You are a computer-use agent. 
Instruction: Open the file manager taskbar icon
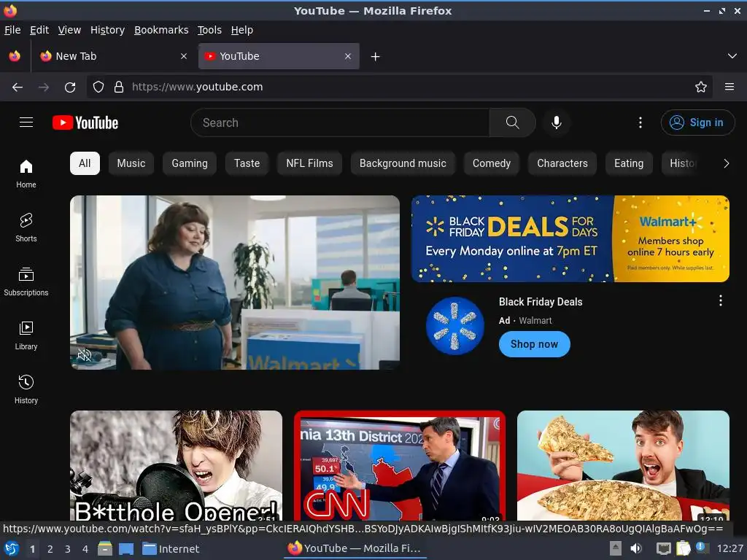coord(105,548)
